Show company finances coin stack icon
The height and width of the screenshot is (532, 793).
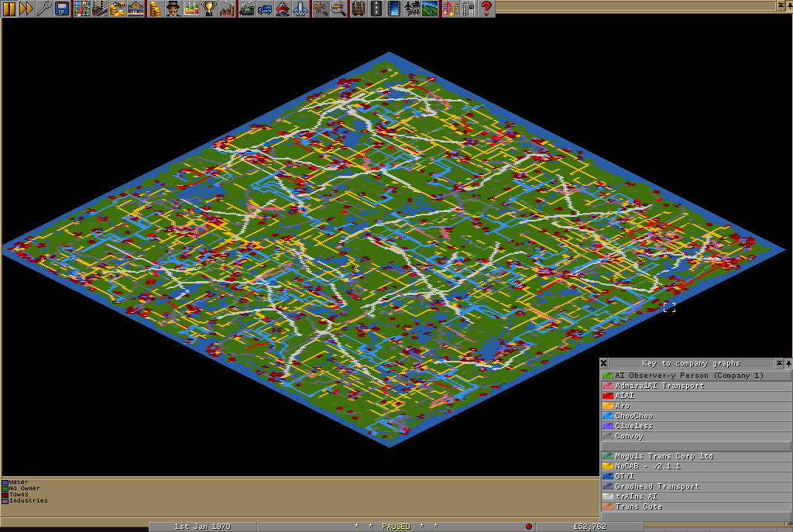click(x=155, y=9)
